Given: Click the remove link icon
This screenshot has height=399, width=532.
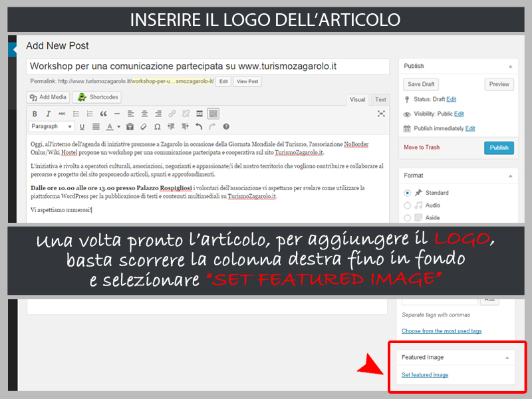Looking at the screenshot, I should 186,114.
